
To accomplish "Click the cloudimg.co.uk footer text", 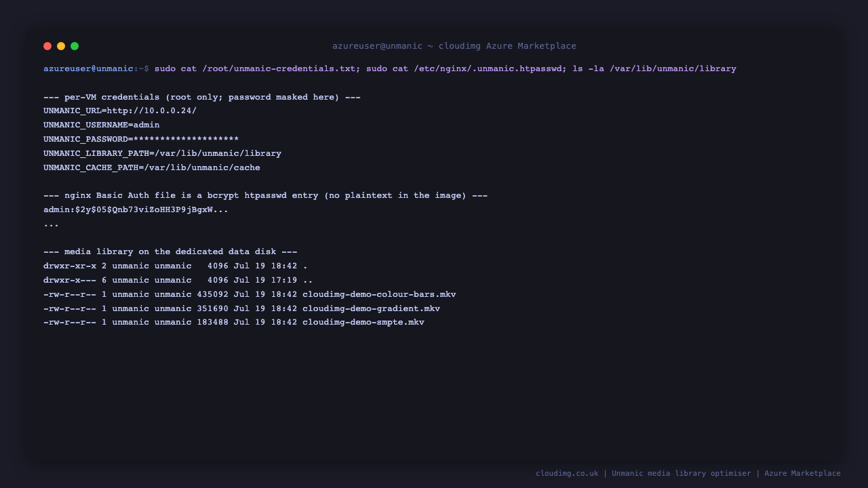I will [x=567, y=474].
